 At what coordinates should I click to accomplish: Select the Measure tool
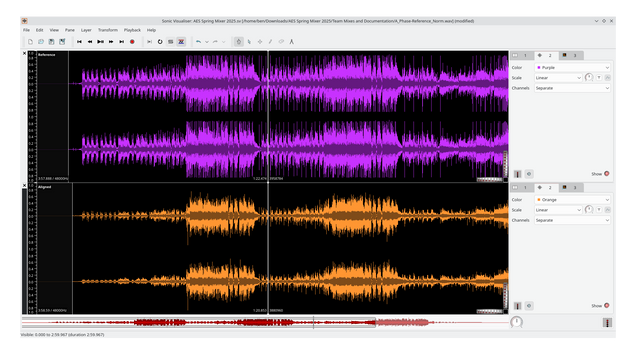point(291,42)
